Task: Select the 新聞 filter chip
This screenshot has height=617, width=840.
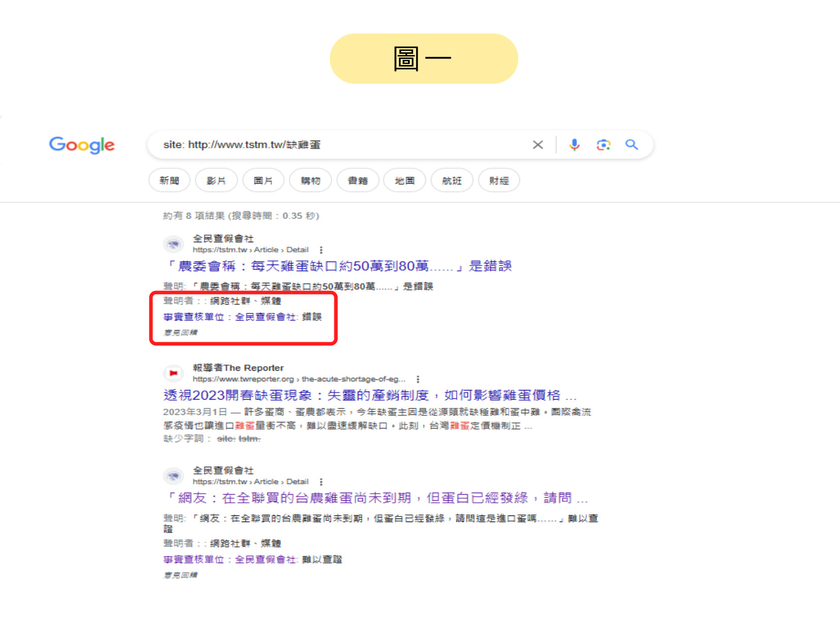Action: tap(169, 180)
